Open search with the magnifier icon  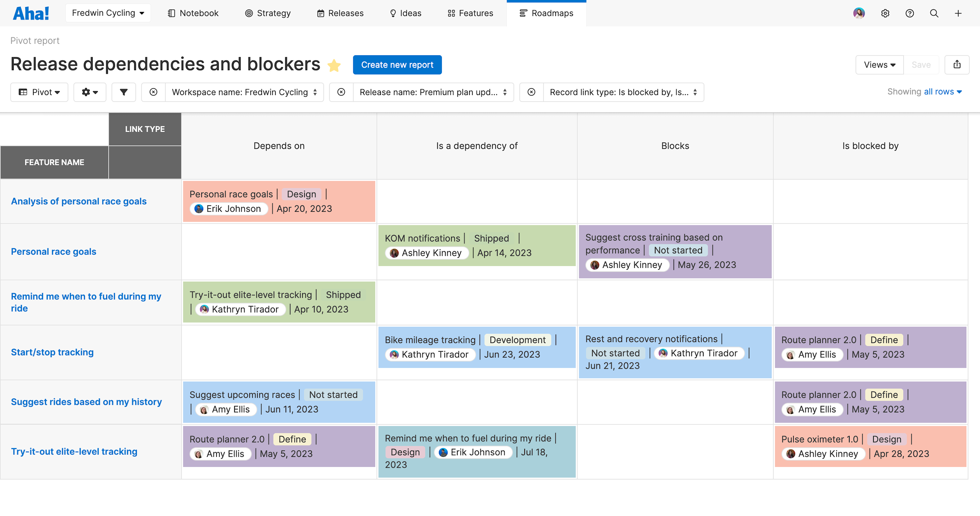[x=934, y=13]
